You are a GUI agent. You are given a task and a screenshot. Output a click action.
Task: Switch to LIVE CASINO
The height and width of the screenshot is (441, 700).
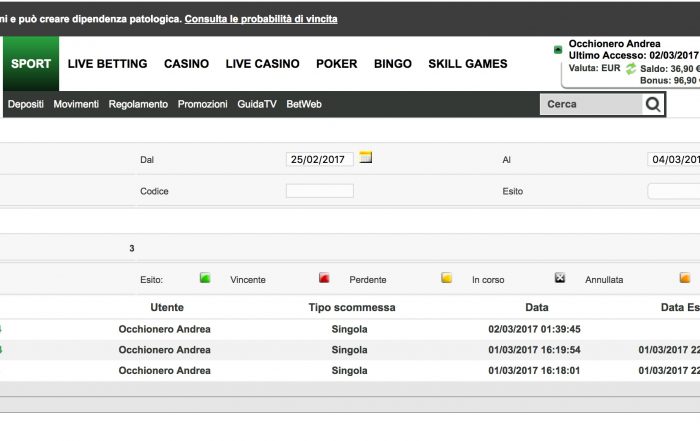click(x=262, y=64)
